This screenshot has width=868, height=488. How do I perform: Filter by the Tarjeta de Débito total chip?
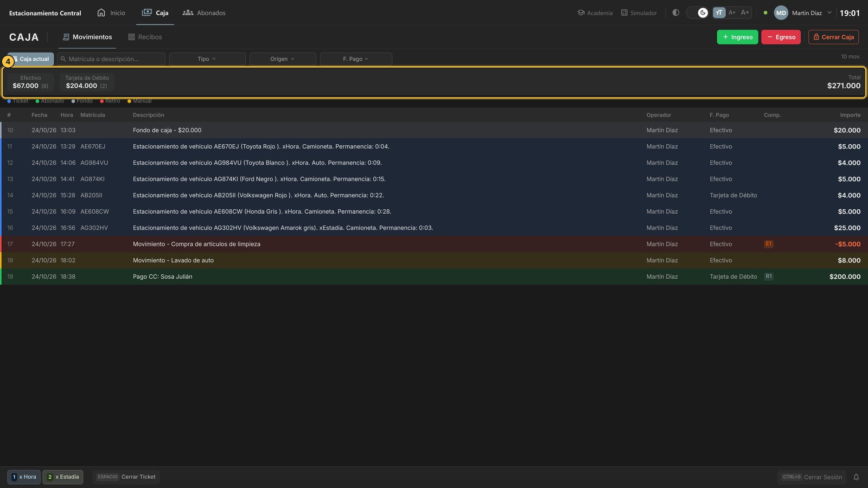coord(87,82)
